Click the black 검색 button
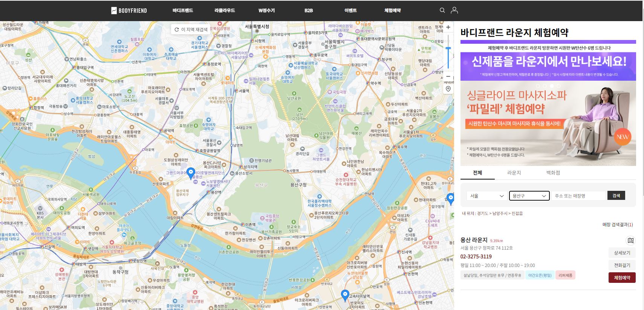644x310 pixels. (616, 195)
